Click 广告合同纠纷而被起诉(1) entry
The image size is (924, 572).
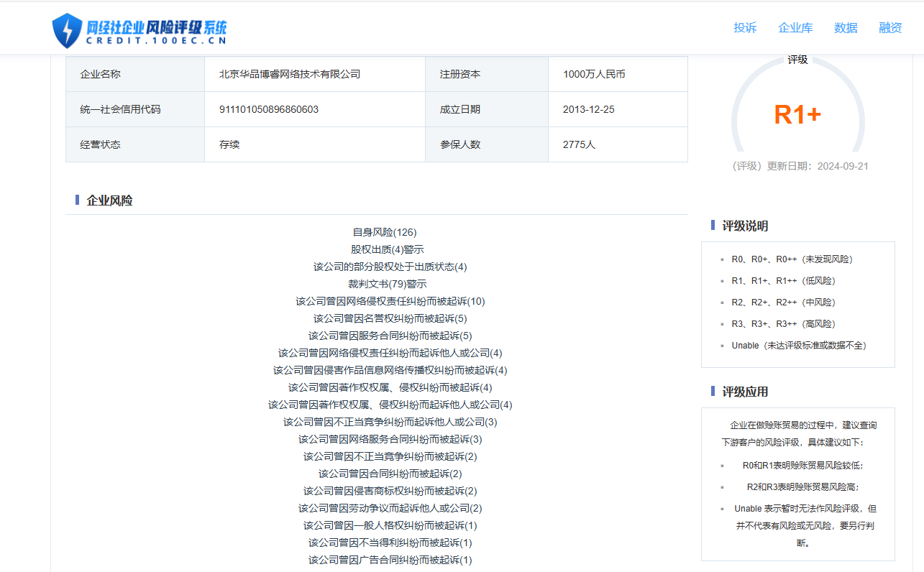[x=390, y=560]
